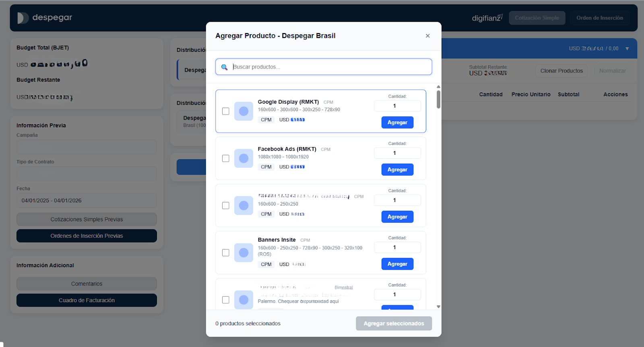The width and height of the screenshot is (644, 347).
Task: Edit Cantidad field for the Palermo Bimestral product
Action: [x=397, y=295]
